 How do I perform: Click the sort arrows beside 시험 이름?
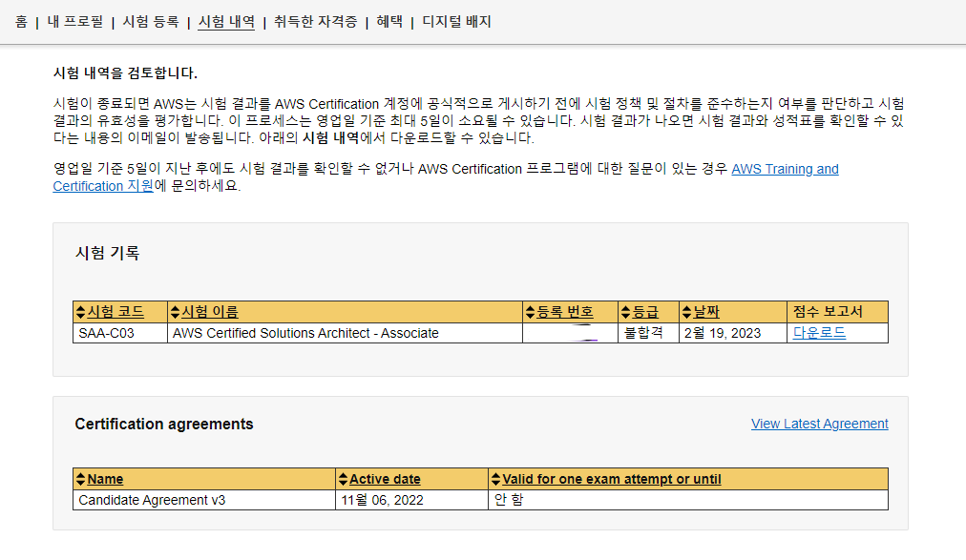[175, 312]
